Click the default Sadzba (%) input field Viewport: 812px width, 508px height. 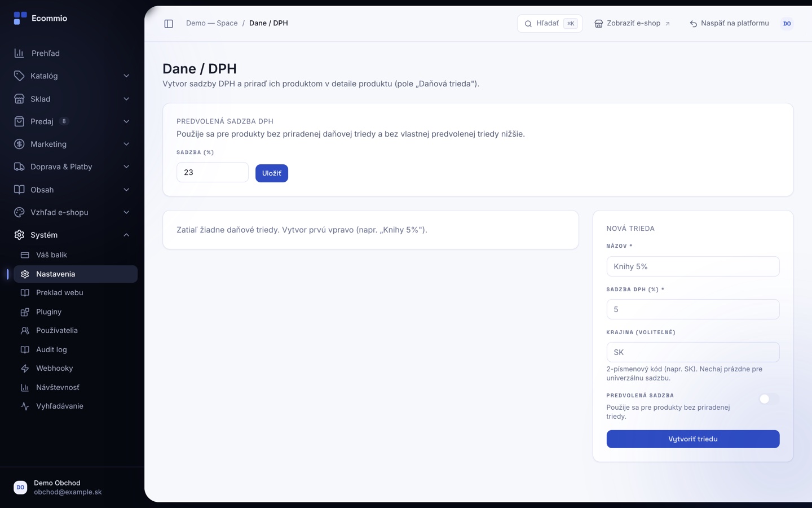click(213, 172)
